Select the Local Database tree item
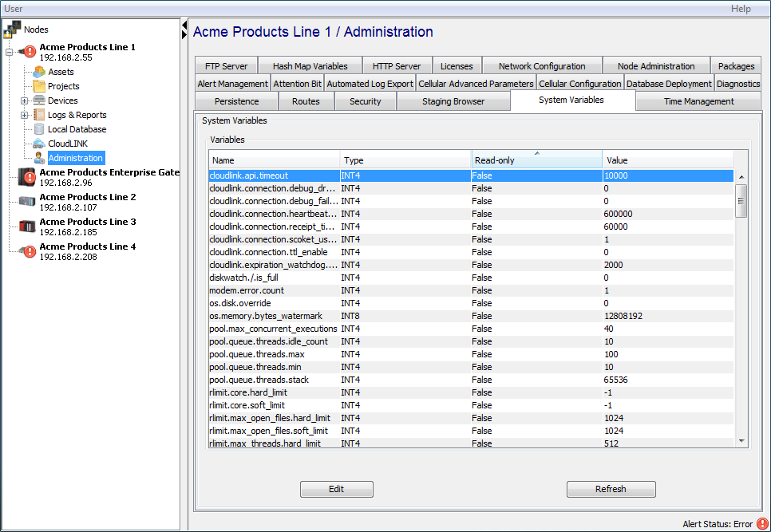Viewport: 771px width, 532px height. [77, 129]
